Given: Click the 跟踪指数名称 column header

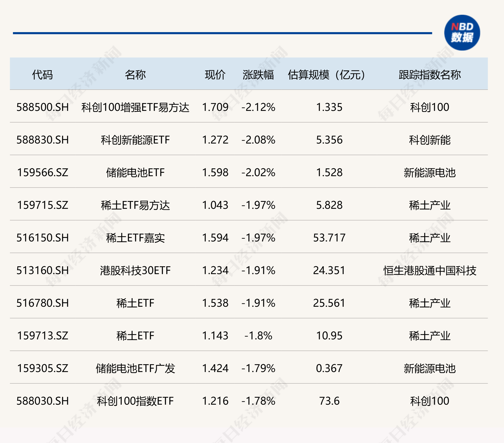Looking at the screenshot, I should click(429, 75).
